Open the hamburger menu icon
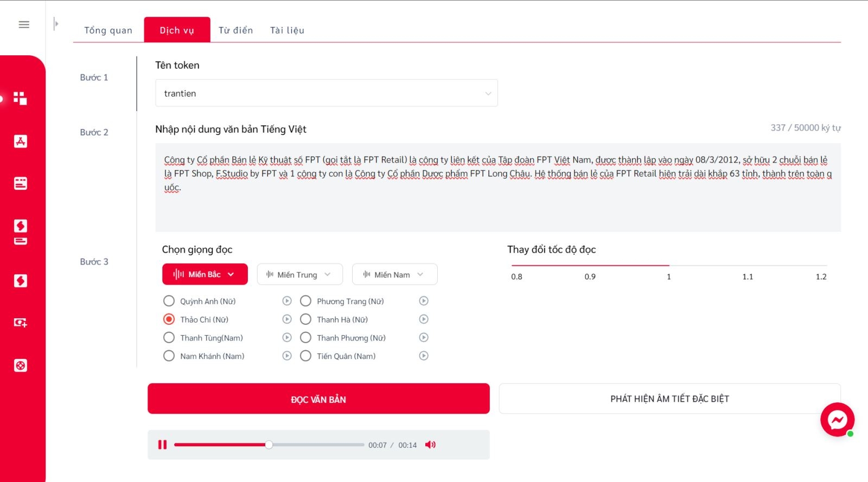The image size is (868, 482). click(x=24, y=24)
